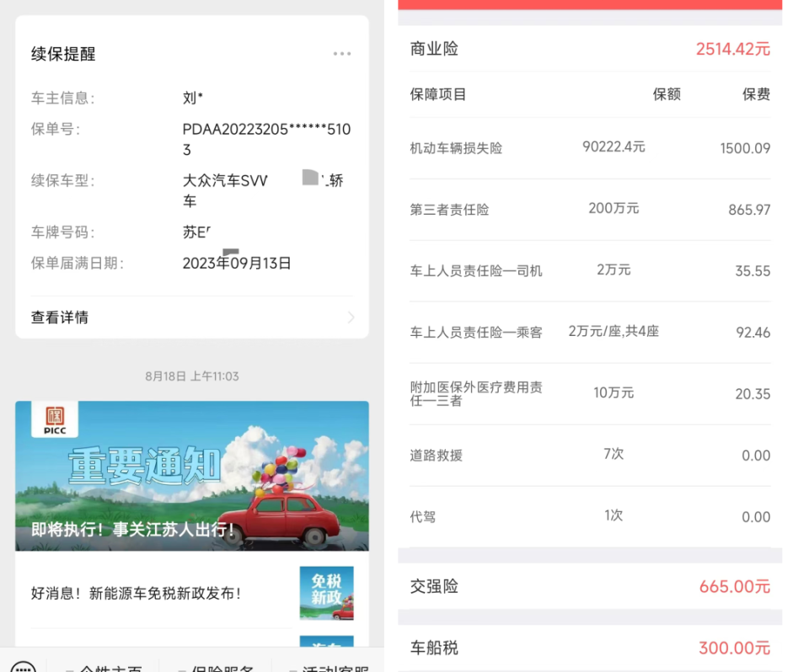Expand the 车船税 section header
The image size is (809, 672).
[x=588, y=648]
